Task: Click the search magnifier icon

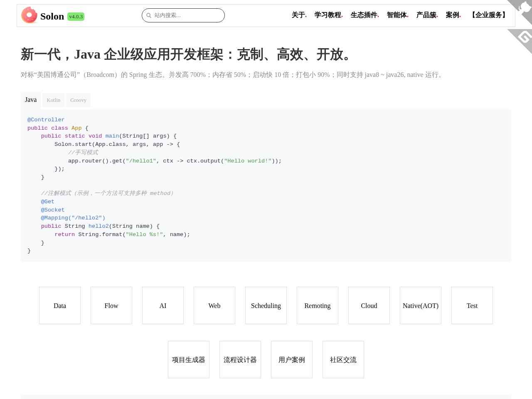Action: coord(149,15)
